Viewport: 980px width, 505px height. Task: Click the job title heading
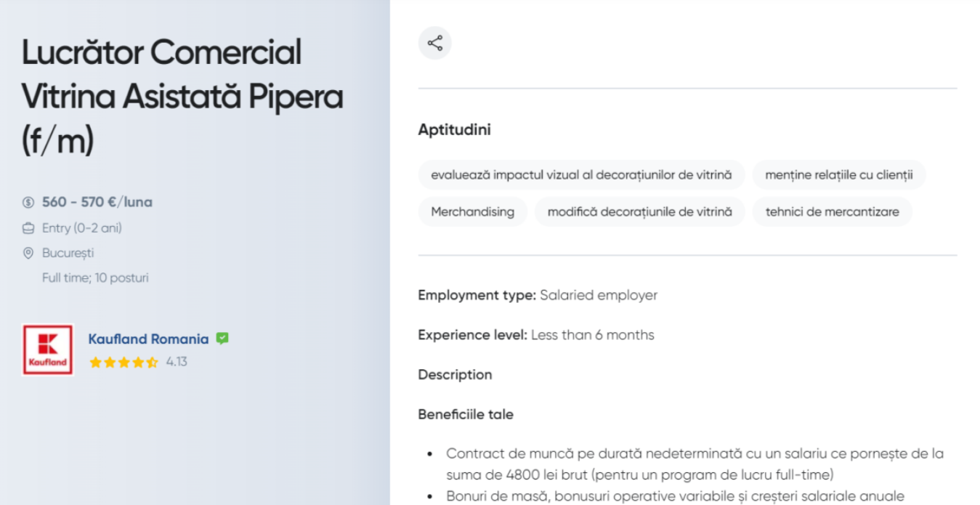click(182, 97)
